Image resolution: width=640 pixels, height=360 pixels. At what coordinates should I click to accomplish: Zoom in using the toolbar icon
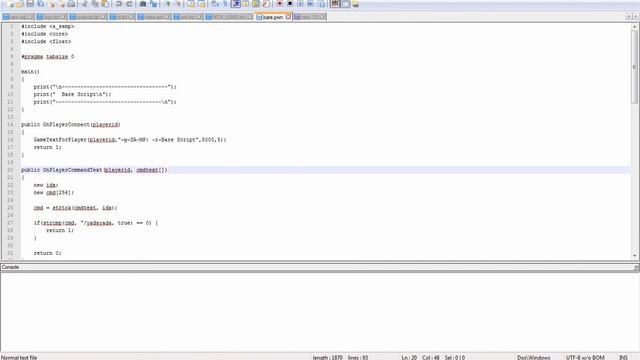(x=167, y=4)
